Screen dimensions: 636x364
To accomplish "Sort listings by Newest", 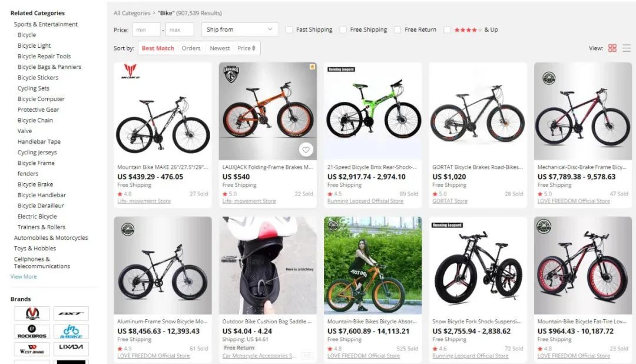I will pos(220,48).
